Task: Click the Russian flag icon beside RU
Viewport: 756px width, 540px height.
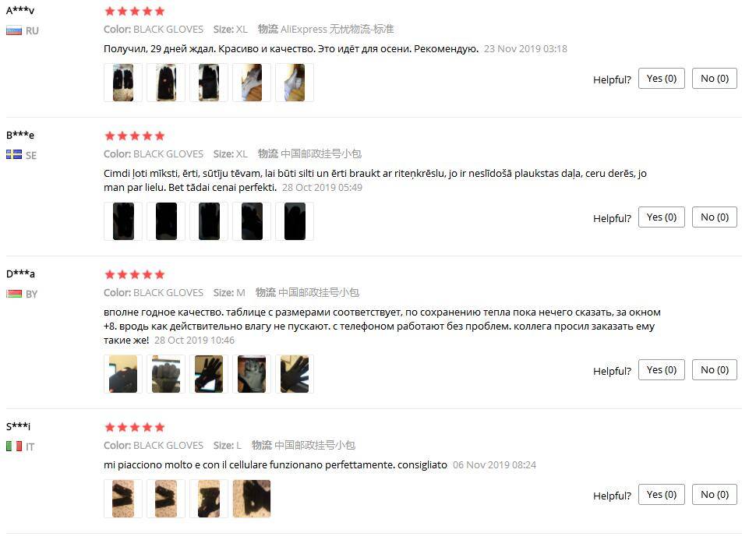Action: [x=14, y=31]
